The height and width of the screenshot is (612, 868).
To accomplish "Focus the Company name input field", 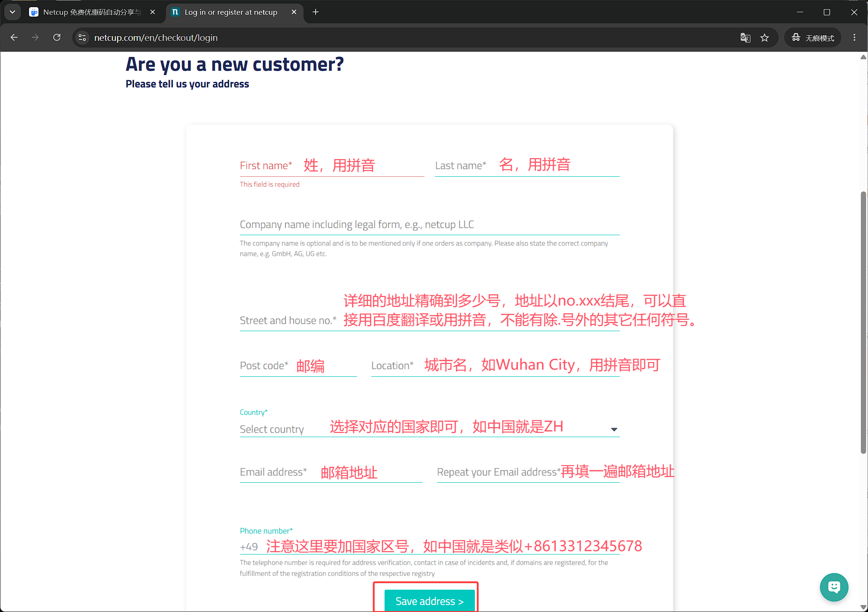I will point(429,224).
